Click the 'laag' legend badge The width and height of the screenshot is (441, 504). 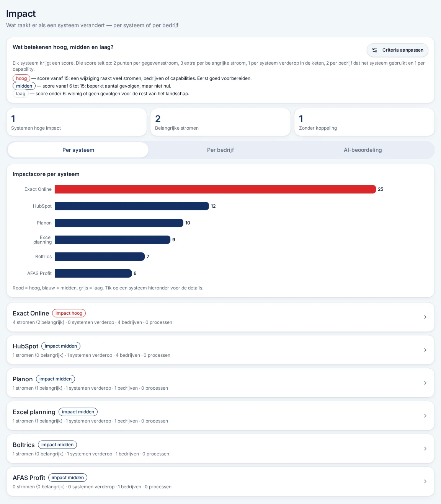[21, 94]
